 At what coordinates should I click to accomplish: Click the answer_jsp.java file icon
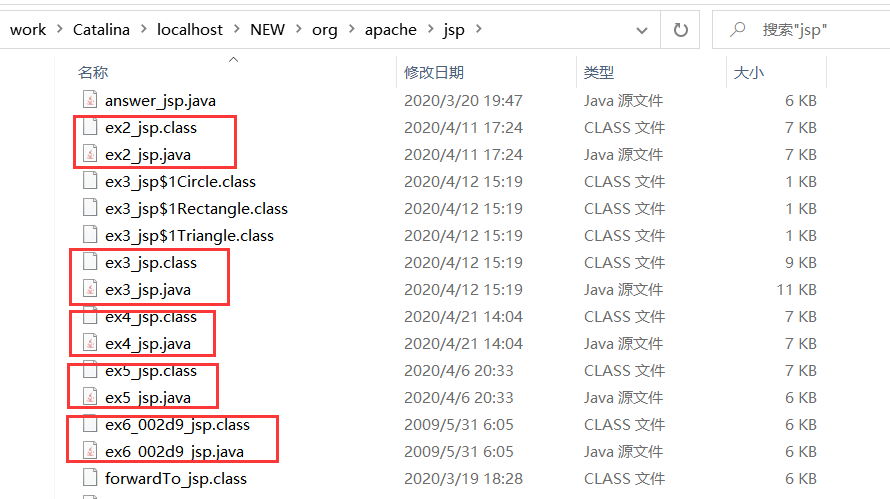[x=90, y=100]
